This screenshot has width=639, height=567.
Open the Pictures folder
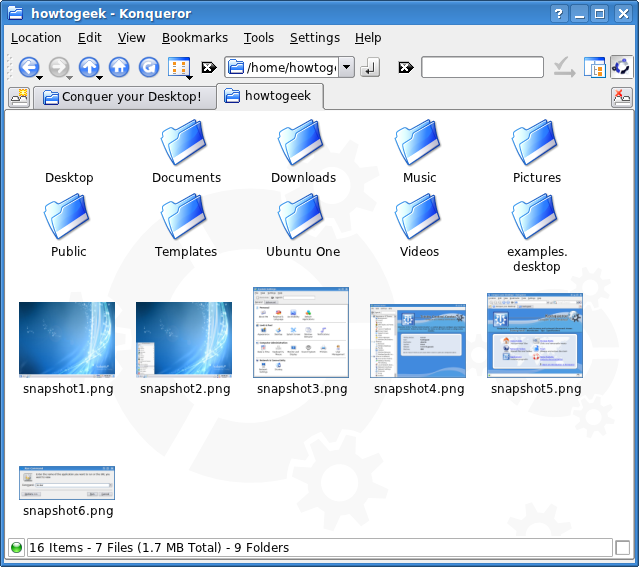click(x=535, y=142)
